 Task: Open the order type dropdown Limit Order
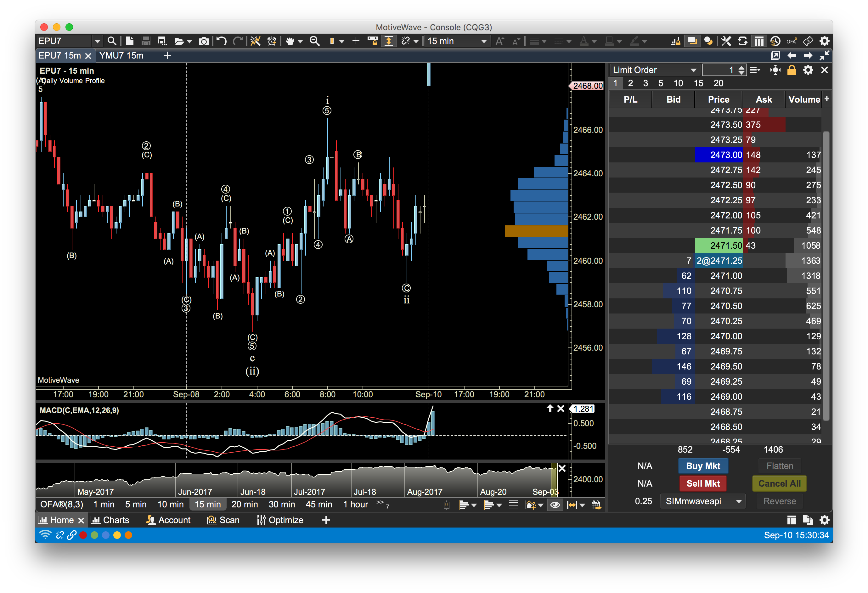pyautogui.click(x=652, y=71)
